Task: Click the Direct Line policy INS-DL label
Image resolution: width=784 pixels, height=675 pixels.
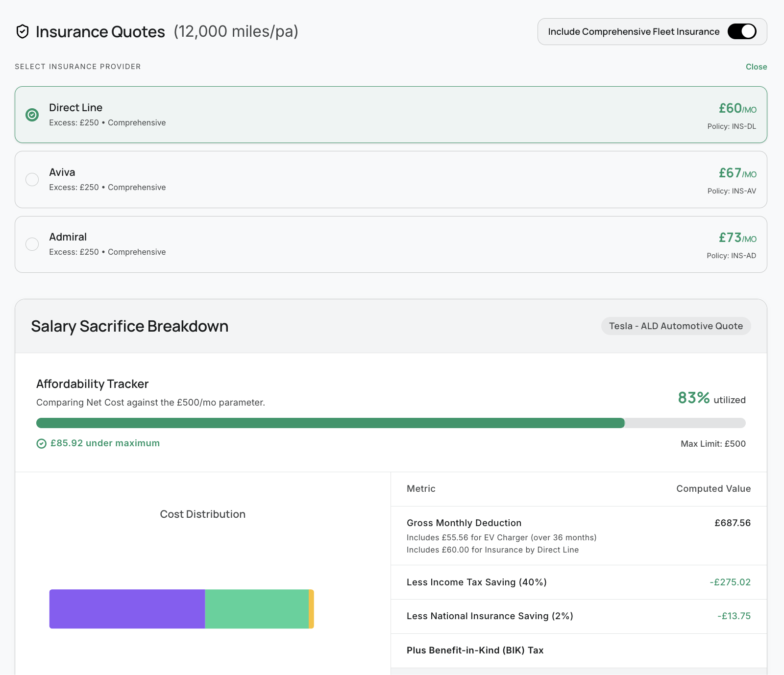Action: pos(732,126)
